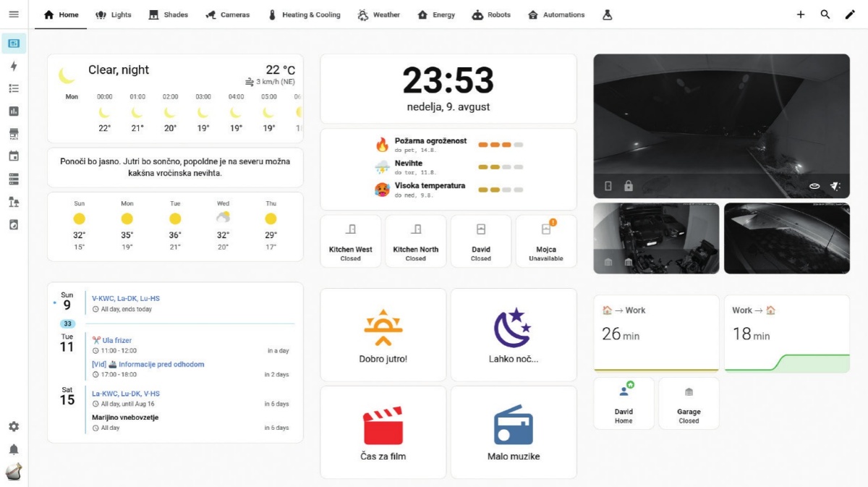Open the Energy lightning bolt sidebar icon
The image size is (868, 487).
14,66
